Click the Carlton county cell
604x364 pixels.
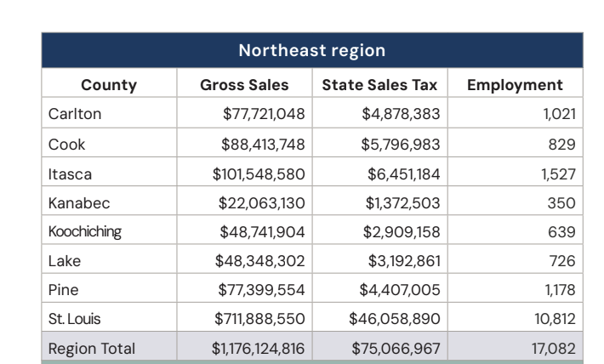pos(70,113)
